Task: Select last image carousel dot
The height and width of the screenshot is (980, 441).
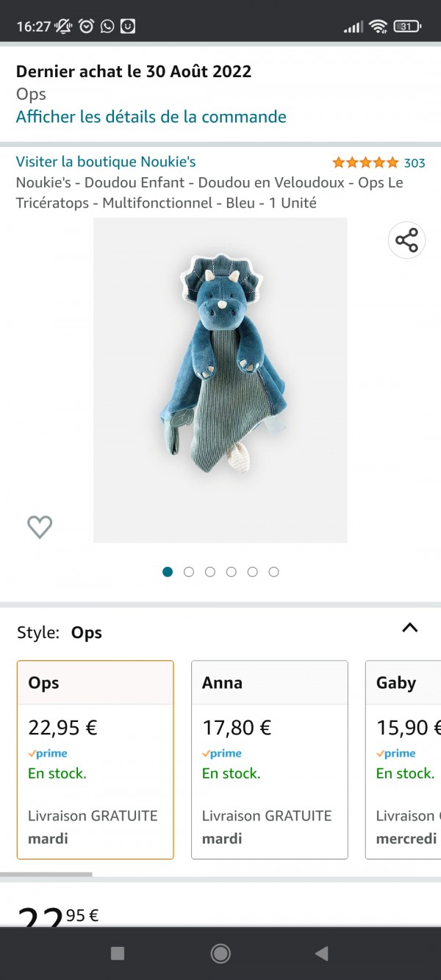Action: (x=273, y=572)
